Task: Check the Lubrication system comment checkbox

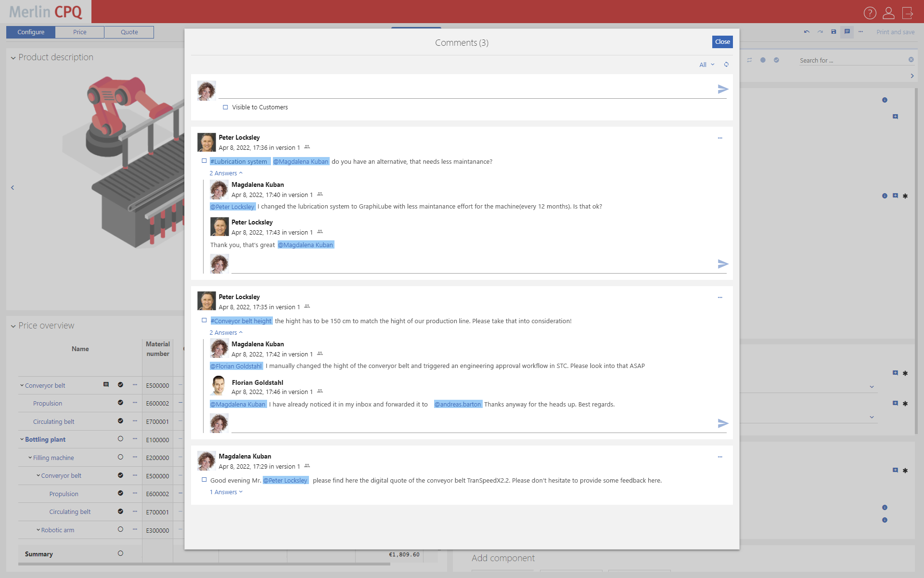Action: (204, 161)
